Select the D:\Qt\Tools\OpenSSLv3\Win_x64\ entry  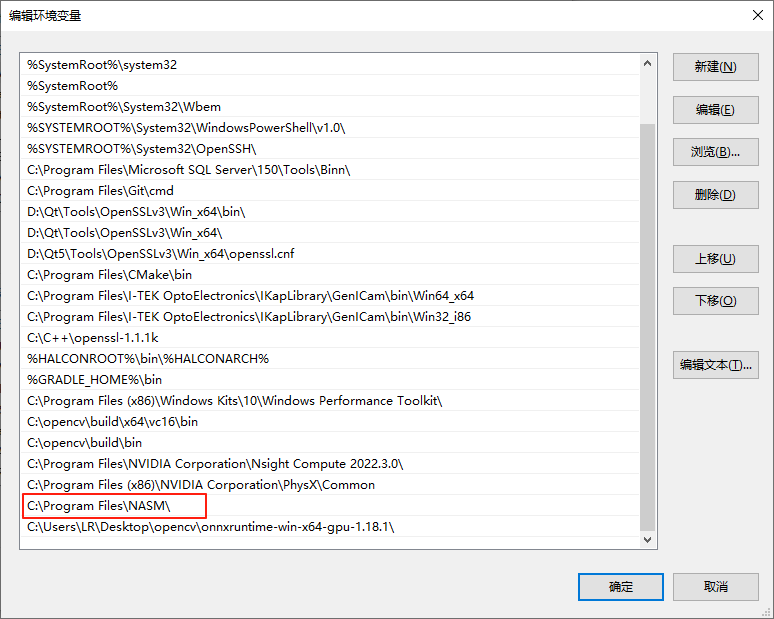330,232
